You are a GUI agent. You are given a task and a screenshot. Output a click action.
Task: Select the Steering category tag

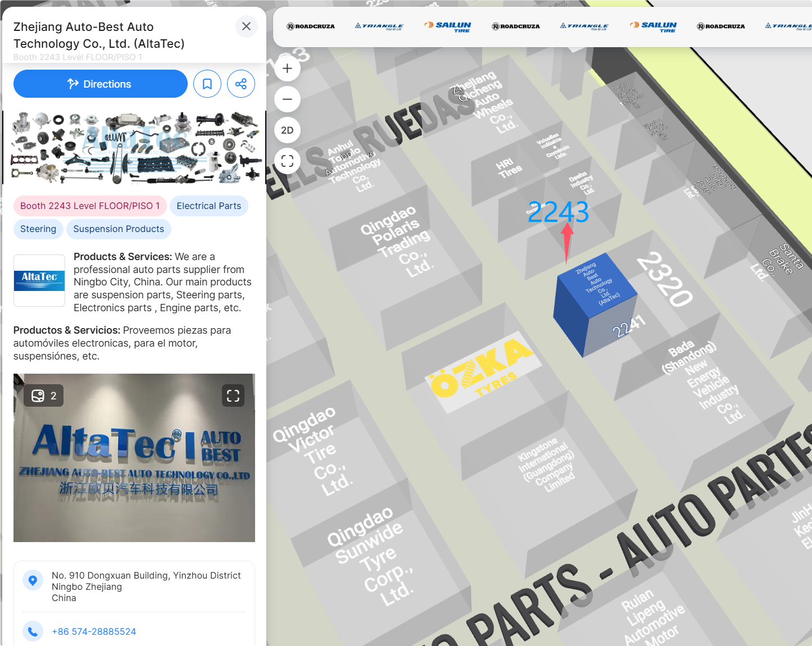click(x=38, y=229)
